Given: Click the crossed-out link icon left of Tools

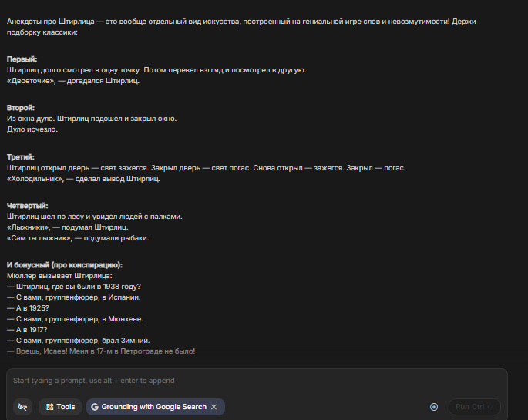Looking at the screenshot, I should [23, 407].
